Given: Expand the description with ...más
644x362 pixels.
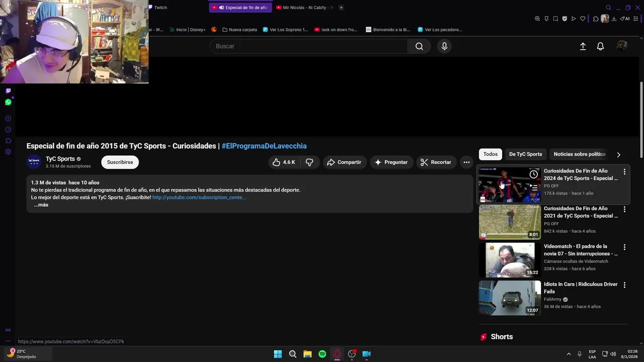Looking at the screenshot, I should pos(41,205).
